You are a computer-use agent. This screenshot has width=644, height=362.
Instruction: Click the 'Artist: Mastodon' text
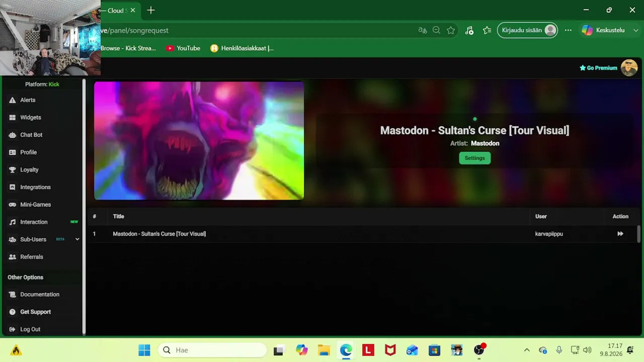tap(474, 143)
